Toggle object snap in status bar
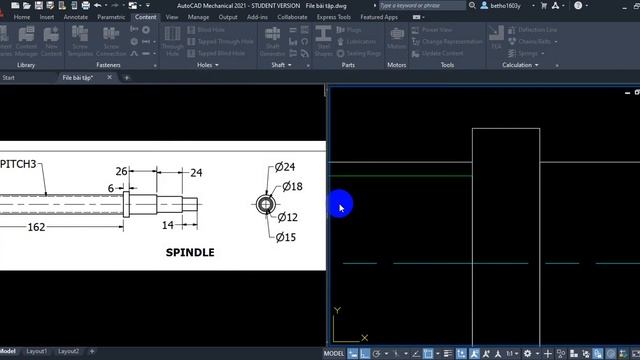The image size is (640, 360). tap(428, 353)
